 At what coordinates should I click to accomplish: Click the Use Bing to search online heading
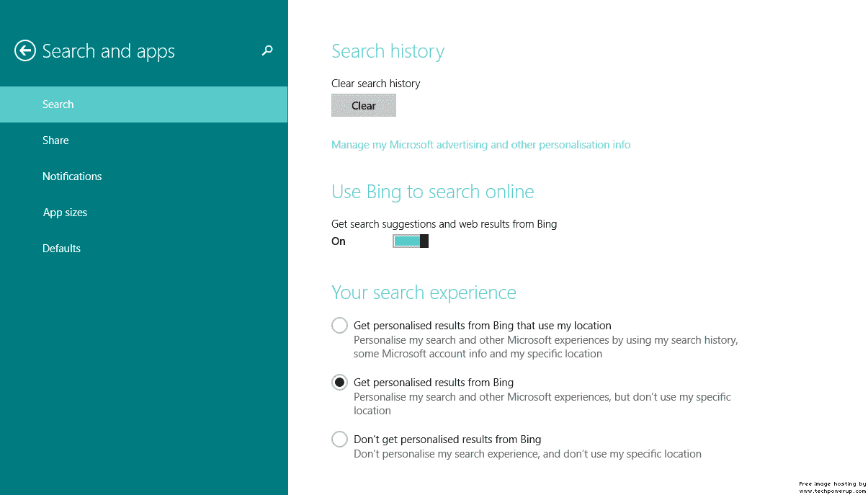(x=433, y=192)
